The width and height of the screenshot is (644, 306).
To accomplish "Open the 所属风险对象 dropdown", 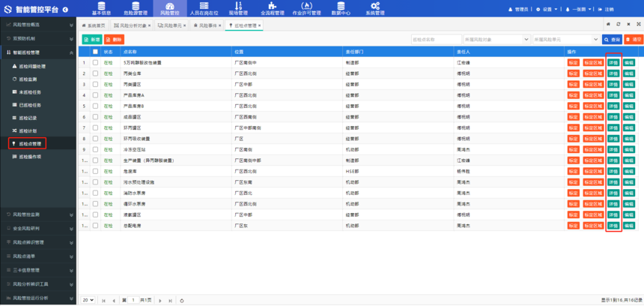I will (493, 39).
